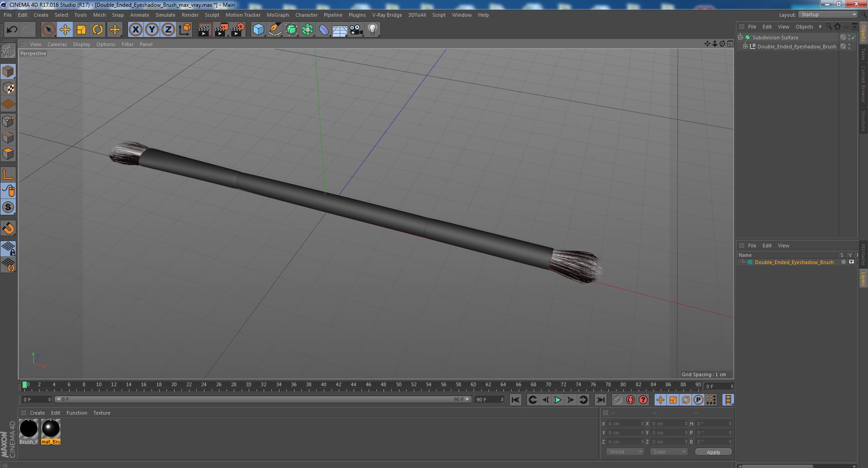This screenshot has height=468, width=868.
Task: Select the Live Selection tool
Action: [x=48, y=30]
